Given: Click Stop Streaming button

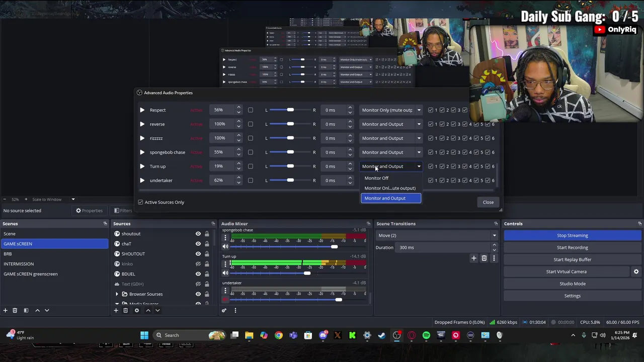Looking at the screenshot, I should click(x=573, y=235).
